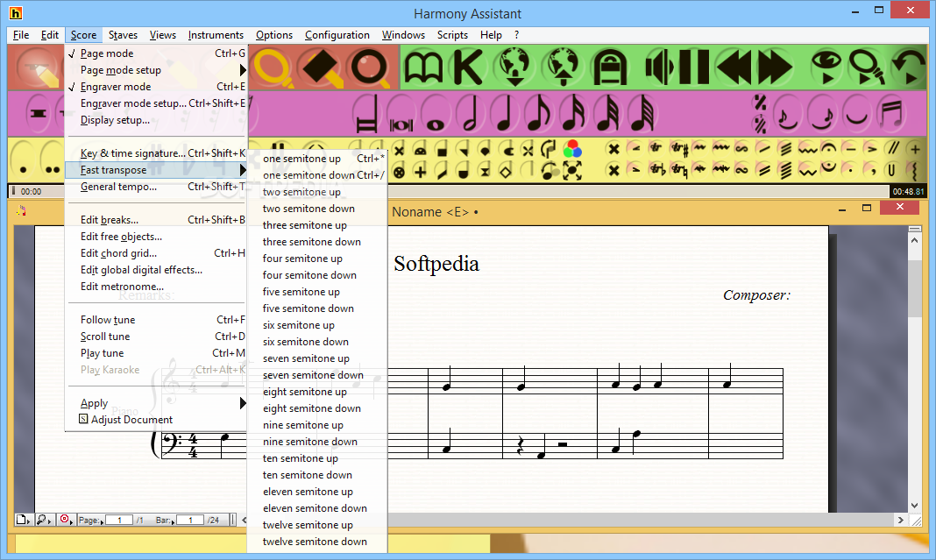
Task: Click the large K icon
Action: tap(468, 67)
